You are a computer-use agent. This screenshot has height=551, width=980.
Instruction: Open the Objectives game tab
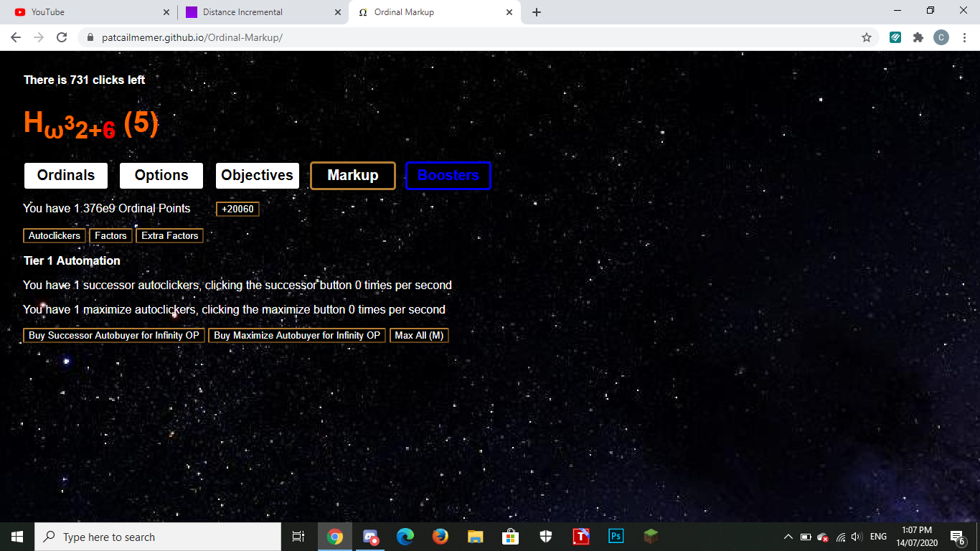[x=258, y=176]
